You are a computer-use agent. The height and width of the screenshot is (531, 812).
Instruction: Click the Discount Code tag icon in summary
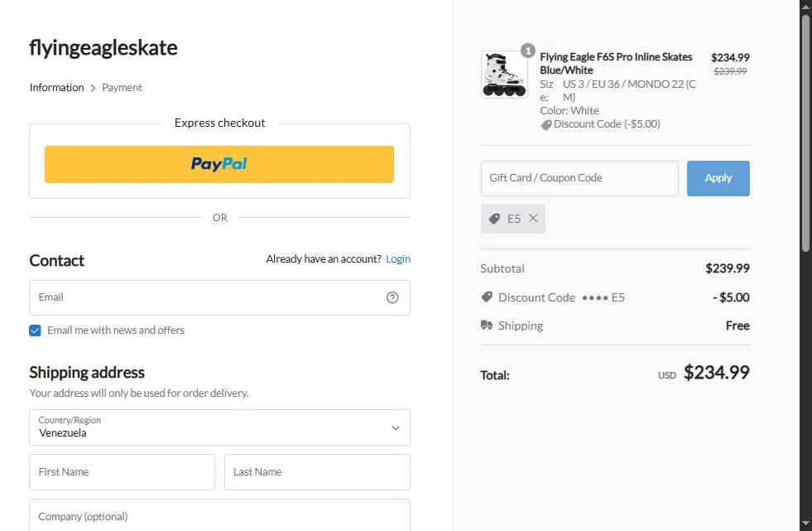point(487,297)
